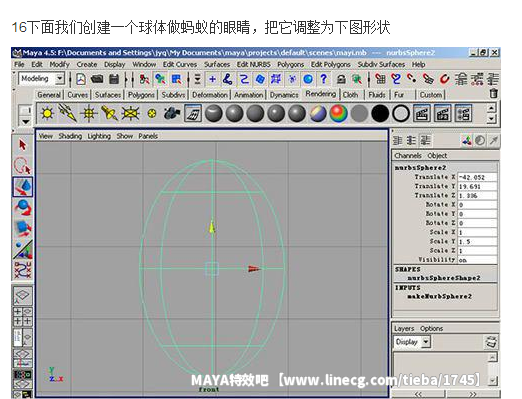Open the Modeling menu set dropdown

[59, 79]
